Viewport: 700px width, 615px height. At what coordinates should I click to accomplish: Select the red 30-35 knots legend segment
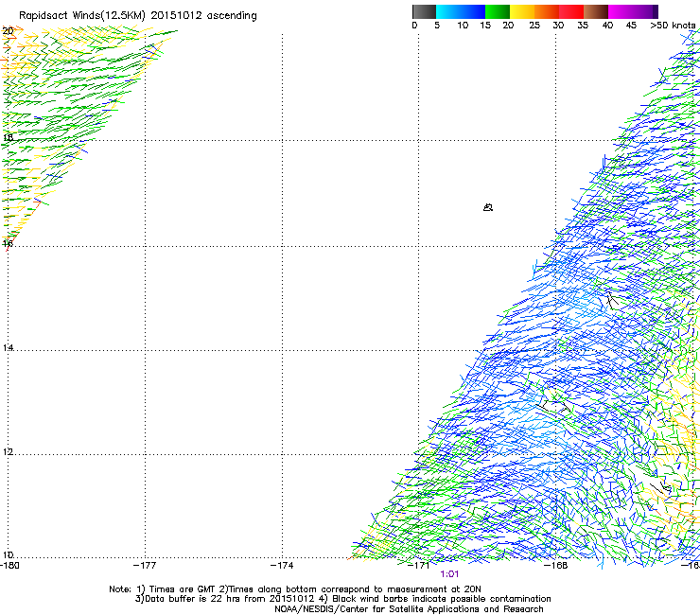click(x=571, y=11)
